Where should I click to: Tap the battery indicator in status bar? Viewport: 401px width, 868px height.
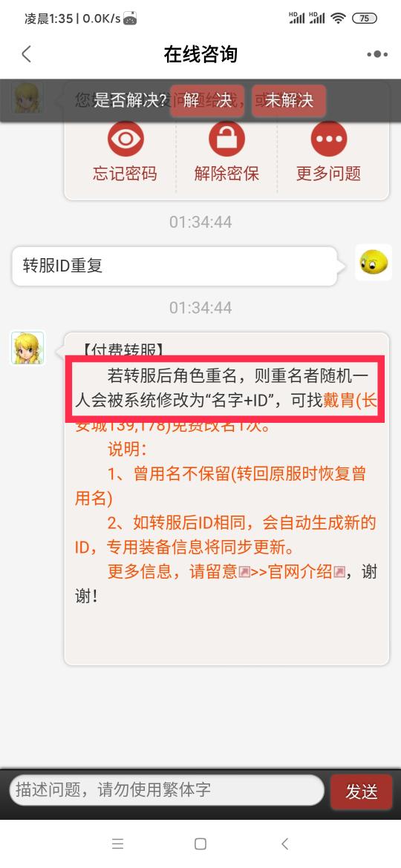click(365, 19)
